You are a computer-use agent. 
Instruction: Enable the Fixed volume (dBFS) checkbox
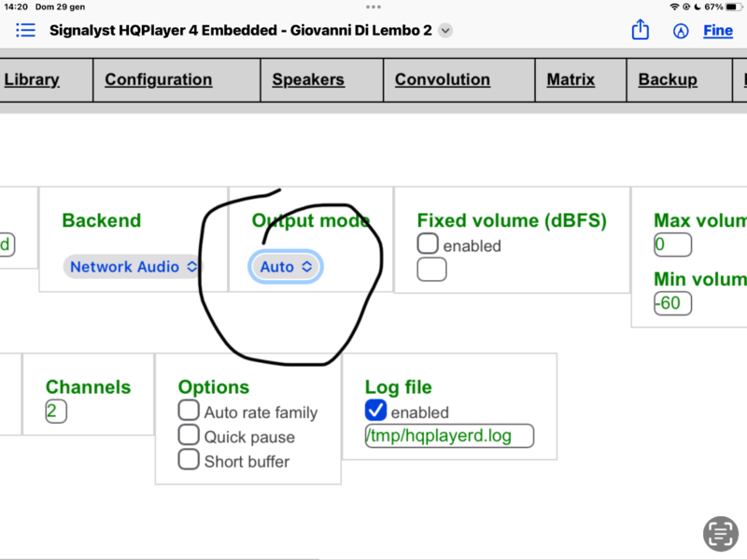click(428, 243)
